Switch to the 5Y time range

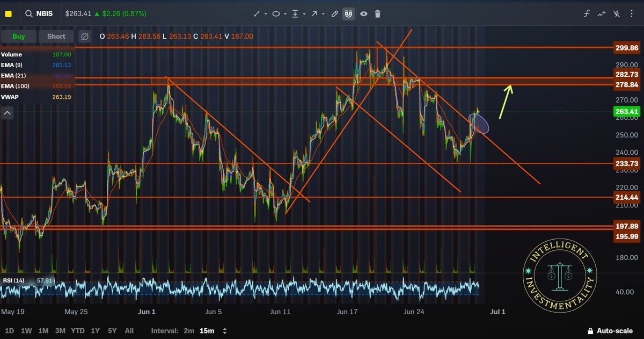coord(112,331)
